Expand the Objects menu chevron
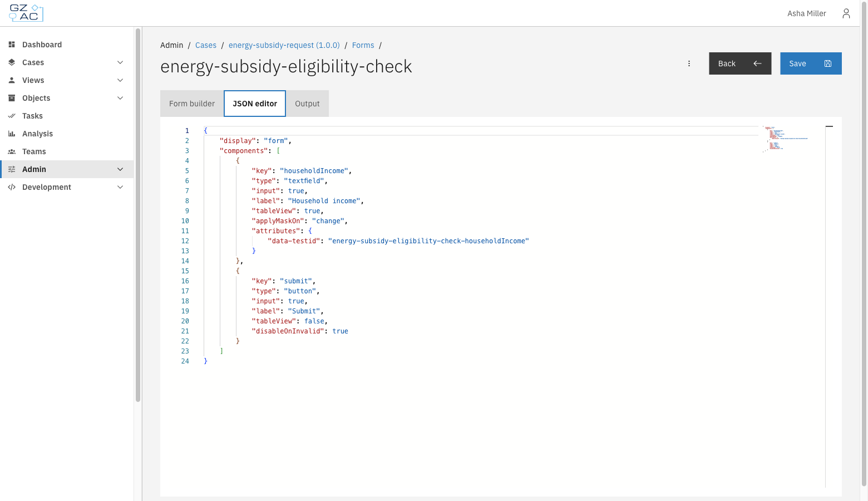 coord(120,98)
